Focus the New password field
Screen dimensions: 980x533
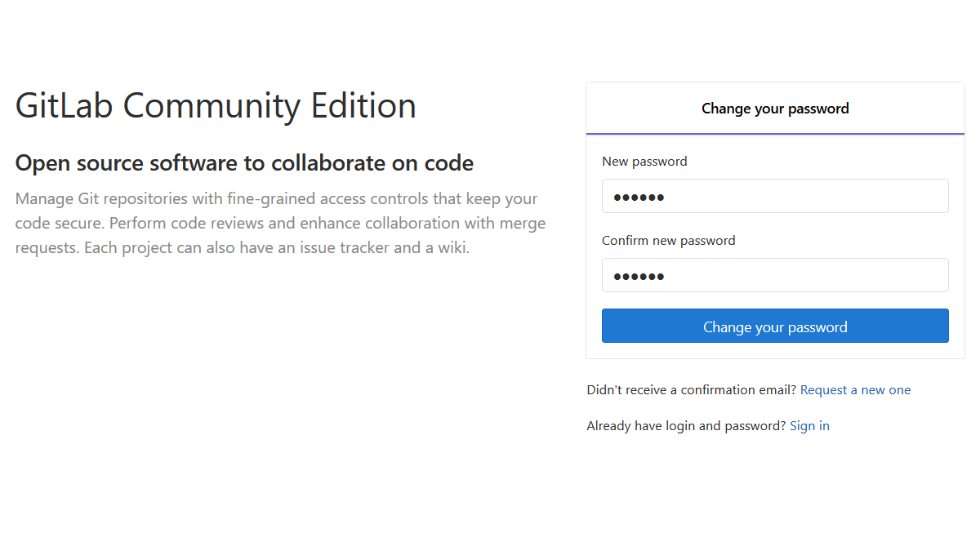pos(775,196)
